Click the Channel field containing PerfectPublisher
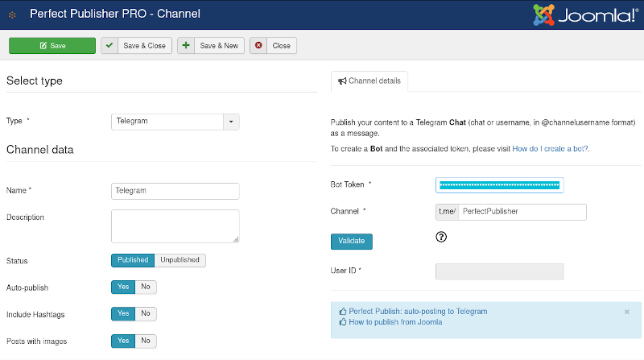 pyautogui.click(x=522, y=212)
